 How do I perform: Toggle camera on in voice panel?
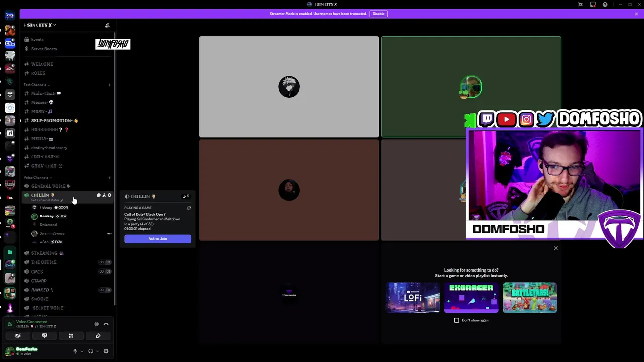[18, 336]
